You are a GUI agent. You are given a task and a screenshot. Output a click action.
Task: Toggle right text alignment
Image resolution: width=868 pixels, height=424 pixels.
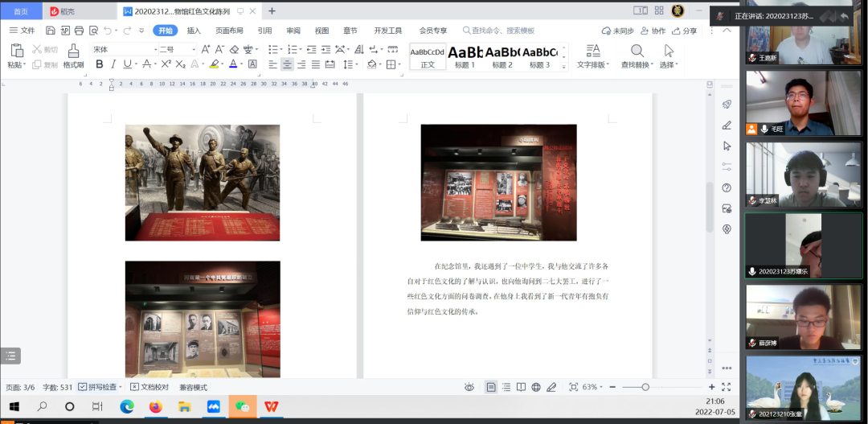(x=301, y=64)
